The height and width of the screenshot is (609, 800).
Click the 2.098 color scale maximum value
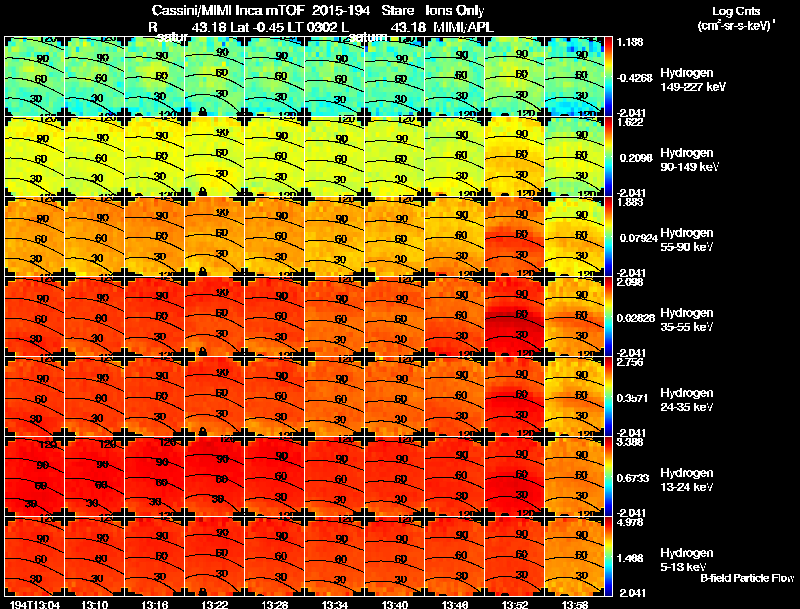coord(630,283)
